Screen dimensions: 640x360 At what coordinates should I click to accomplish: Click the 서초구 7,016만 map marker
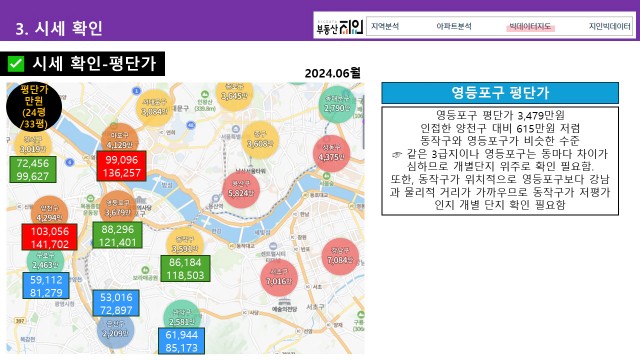tap(279, 278)
